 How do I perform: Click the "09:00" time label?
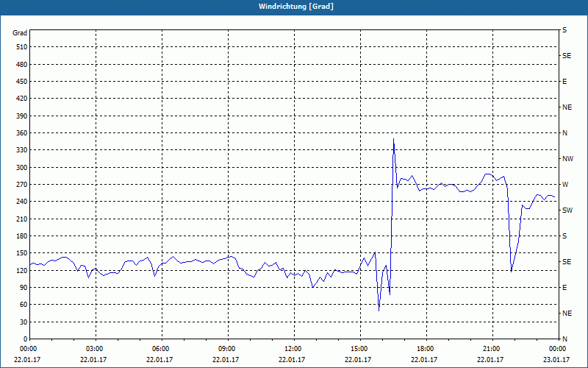pos(228,349)
